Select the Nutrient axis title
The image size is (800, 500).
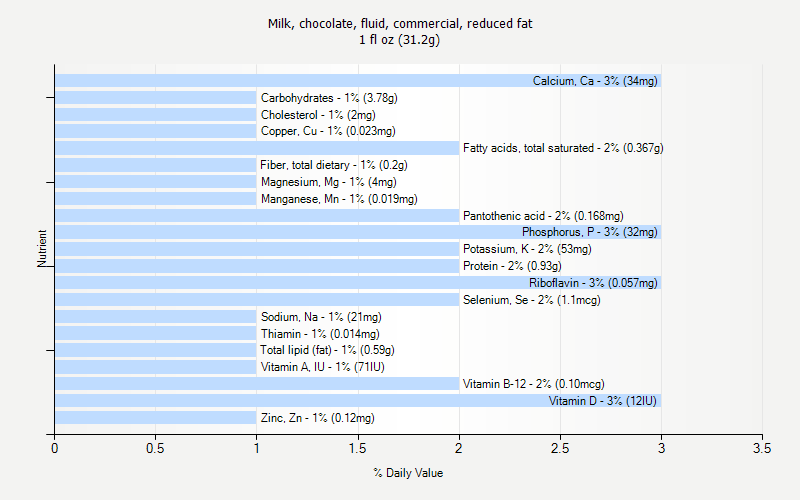tap(42, 248)
